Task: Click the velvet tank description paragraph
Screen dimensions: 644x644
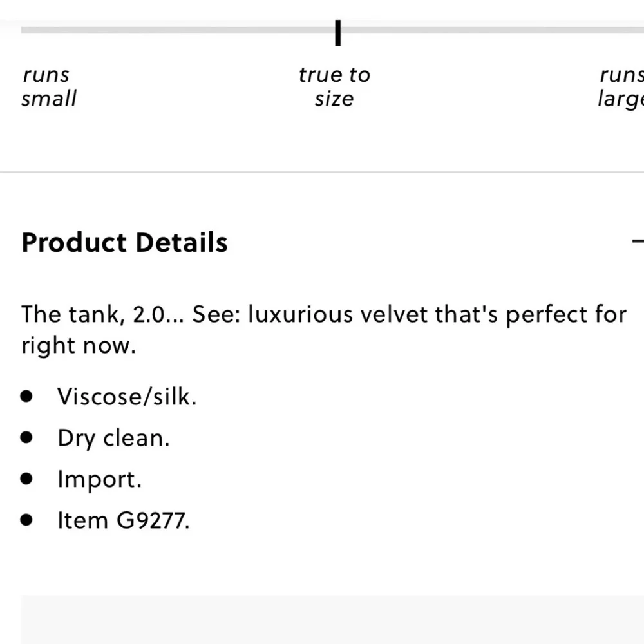Action: (324, 329)
